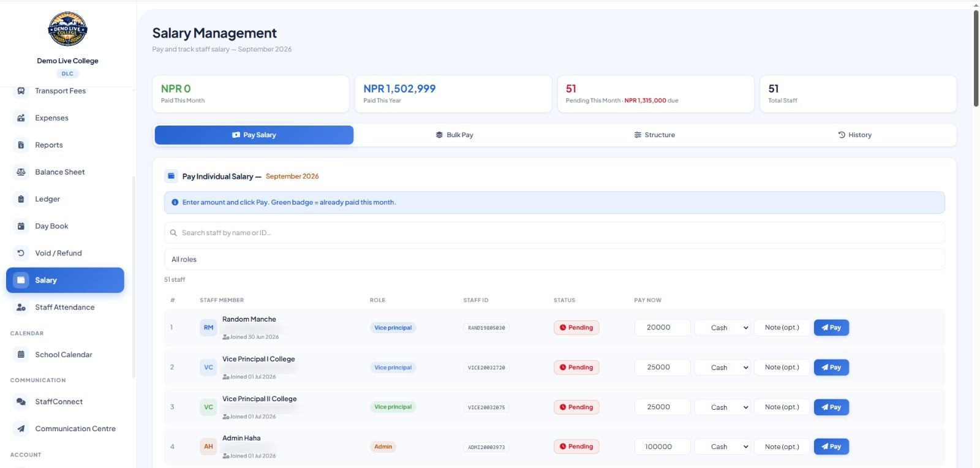This screenshot has height=468, width=980.
Task: Switch to the Pay Salary tab
Action: coord(254,135)
